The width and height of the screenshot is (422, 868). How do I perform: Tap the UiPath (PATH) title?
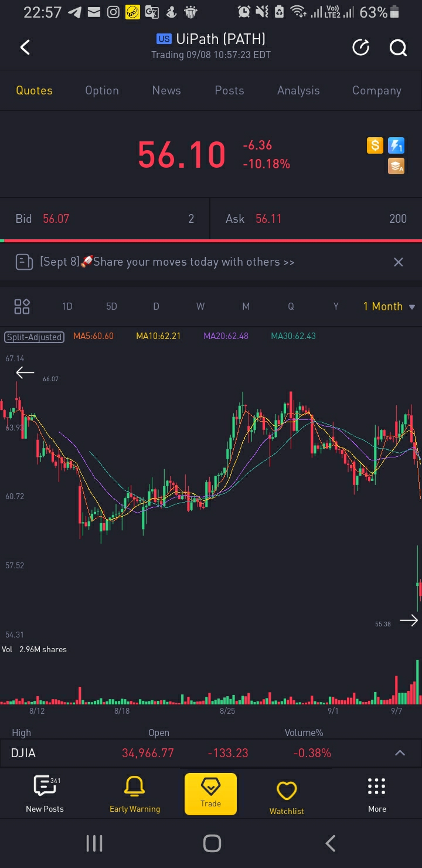coord(220,39)
